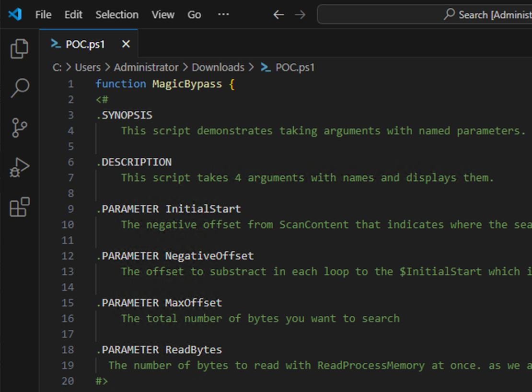Close the POC.ps1 editor tab
The image size is (532, 392).
[x=126, y=44]
